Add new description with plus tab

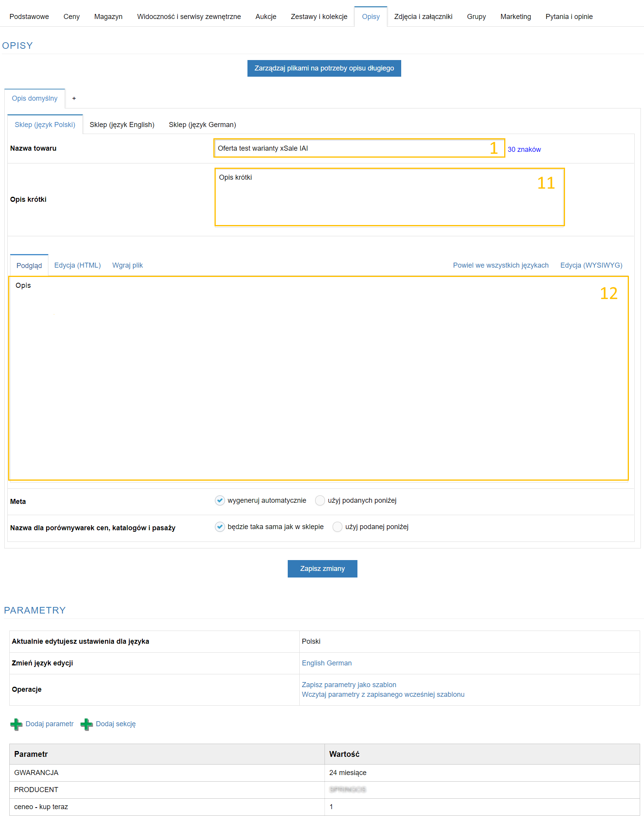point(74,98)
